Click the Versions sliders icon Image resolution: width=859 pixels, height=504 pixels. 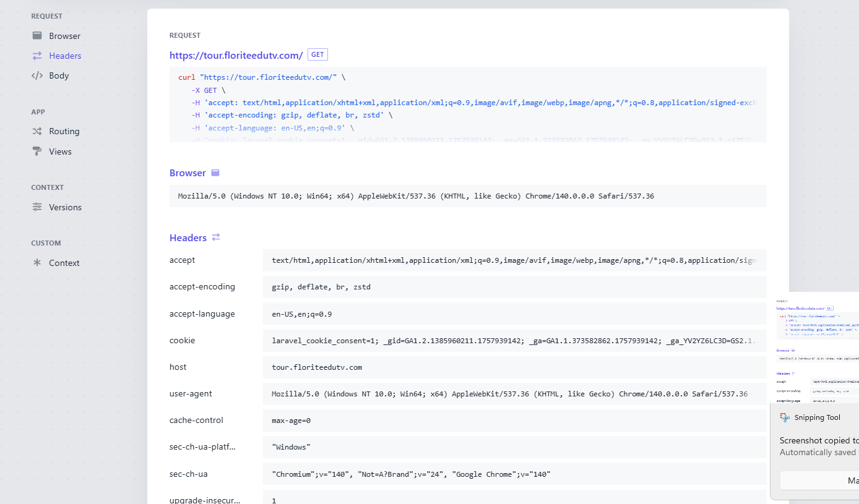pyautogui.click(x=37, y=207)
